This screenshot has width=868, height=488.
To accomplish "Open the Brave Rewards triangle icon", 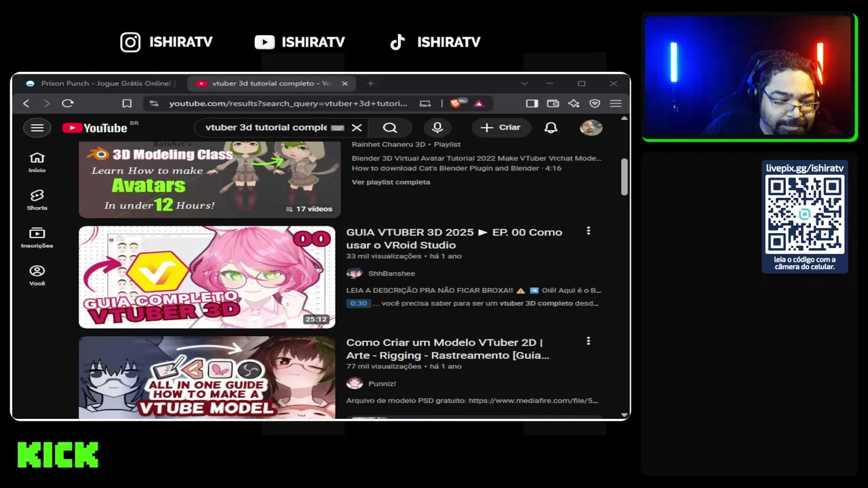I will coord(479,103).
